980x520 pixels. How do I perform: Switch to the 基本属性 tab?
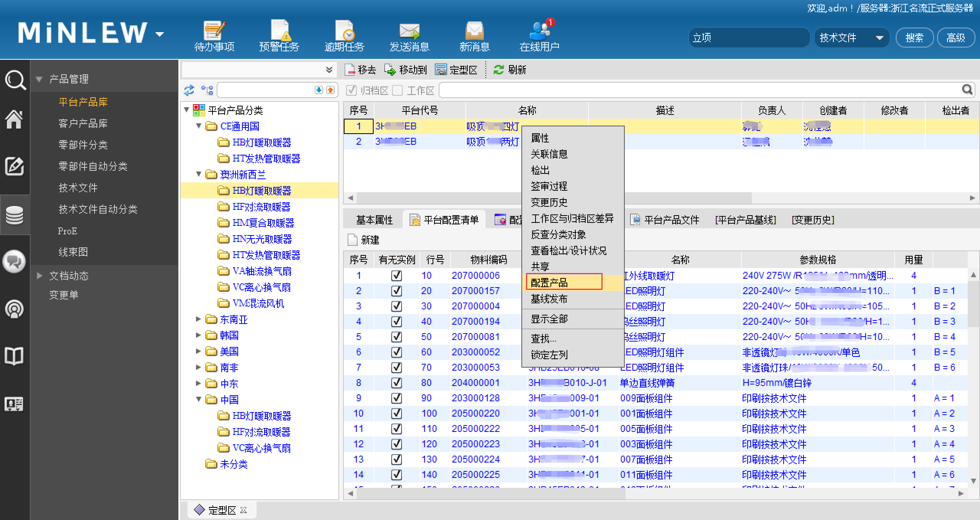click(x=374, y=220)
